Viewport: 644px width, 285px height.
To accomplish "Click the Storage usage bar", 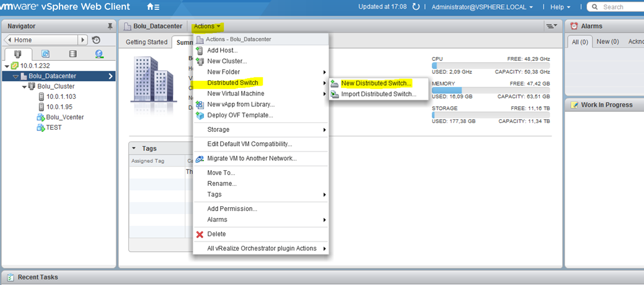I will coord(491,115).
